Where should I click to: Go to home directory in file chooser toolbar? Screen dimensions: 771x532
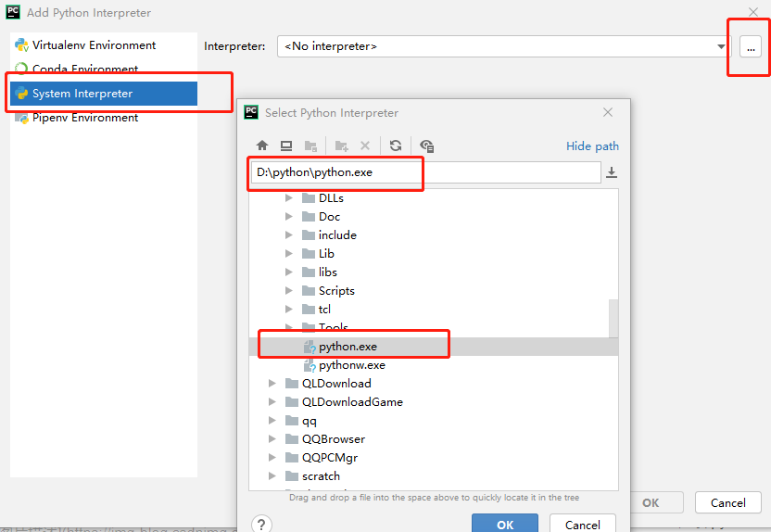[262, 146]
